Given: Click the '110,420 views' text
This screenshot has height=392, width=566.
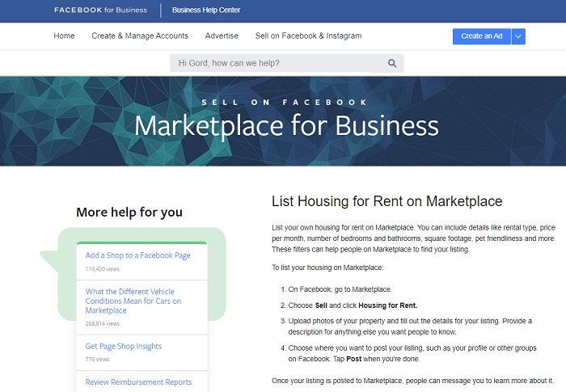Looking at the screenshot, I should (x=102, y=269).
